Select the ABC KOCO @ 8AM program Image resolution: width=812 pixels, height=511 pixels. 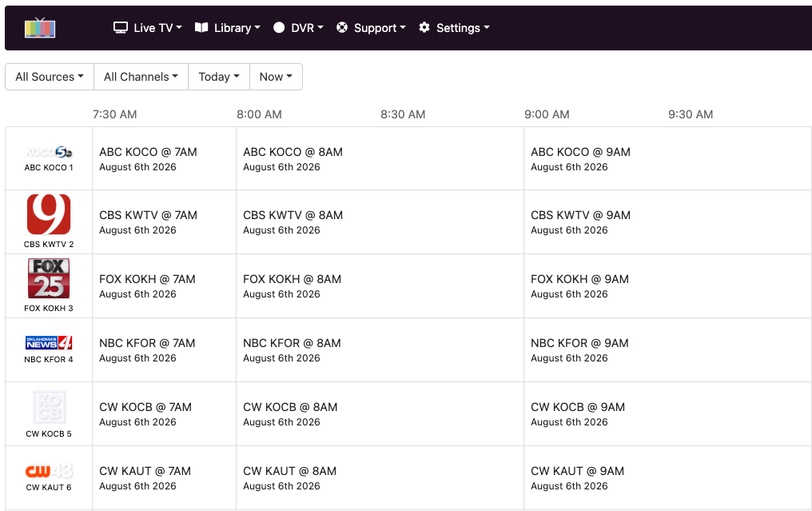380,158
